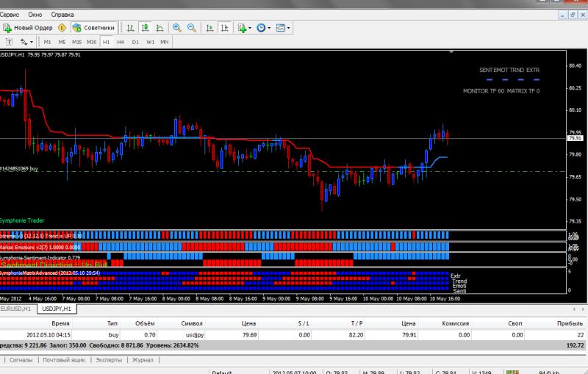Select the MN timeframe
Viewport: 588px width, 374px height.
[x=164, y=42]
